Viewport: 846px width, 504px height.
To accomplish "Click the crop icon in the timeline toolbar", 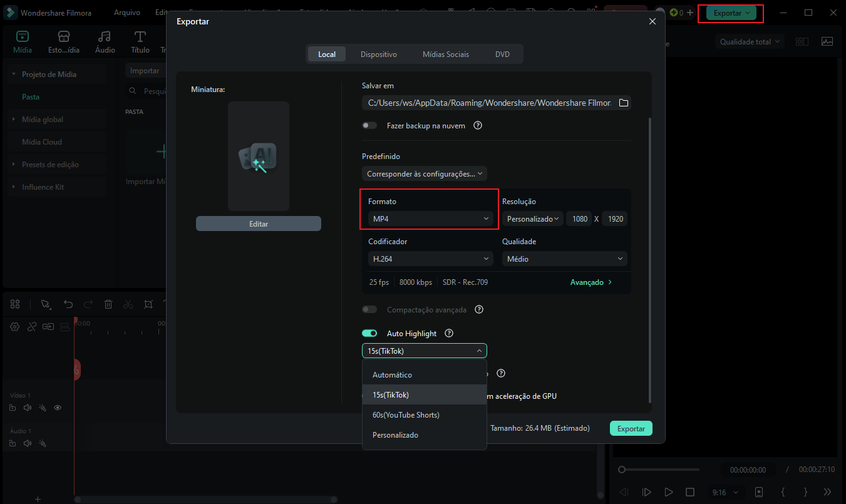I will pyautogui.click(x=148, y=304).
